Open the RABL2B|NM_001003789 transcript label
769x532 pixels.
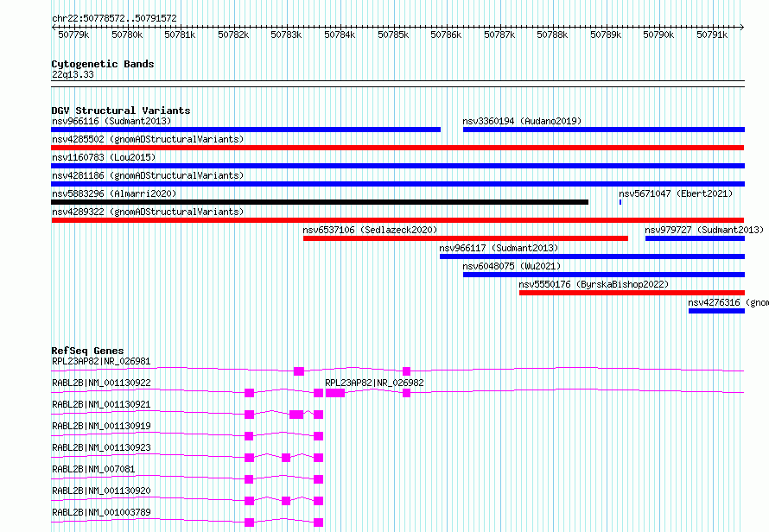(x=101, y=512)
